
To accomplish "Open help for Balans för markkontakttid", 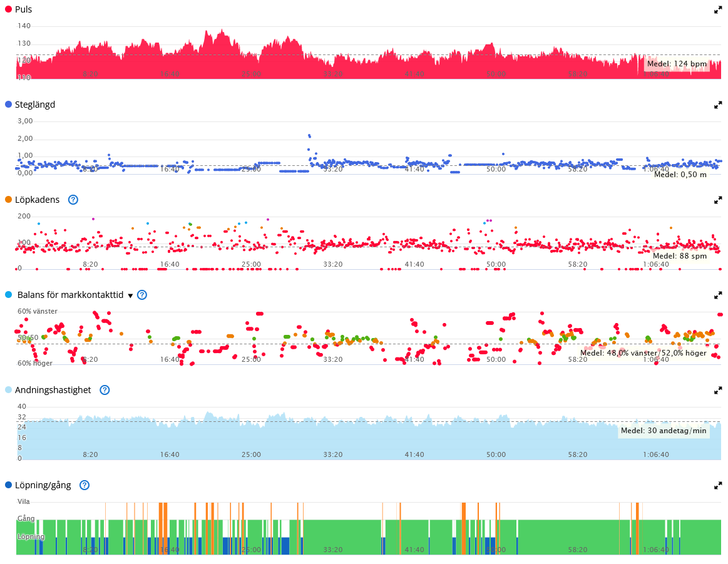I will (142, 295).
